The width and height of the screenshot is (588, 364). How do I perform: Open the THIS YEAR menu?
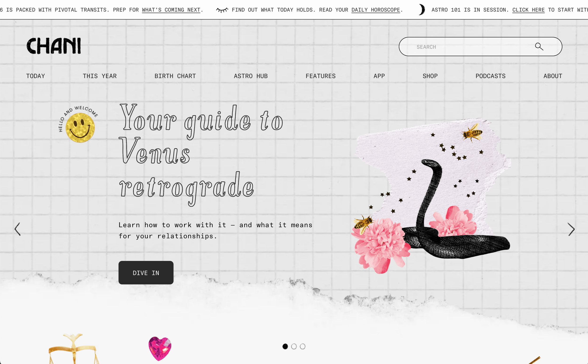100,76
